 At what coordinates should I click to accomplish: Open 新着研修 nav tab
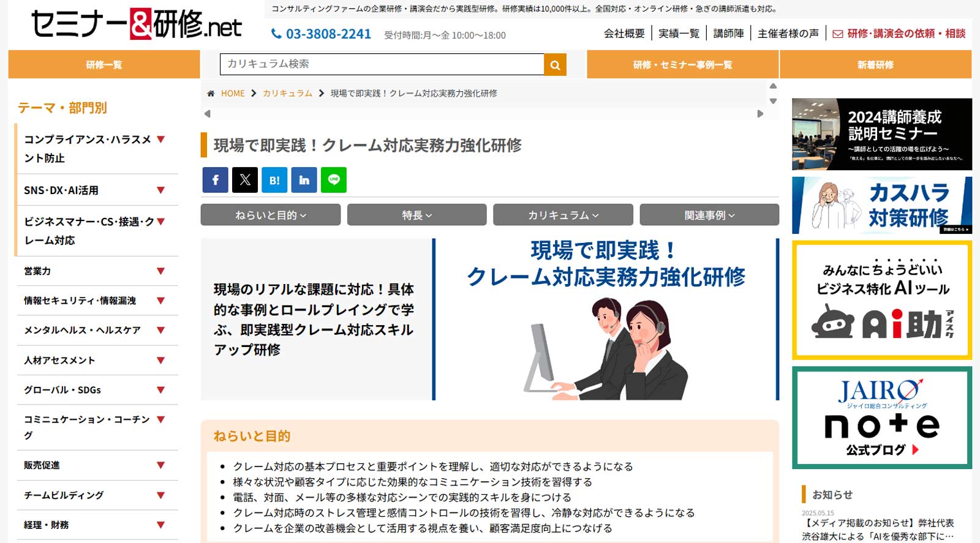coord(876,64)
